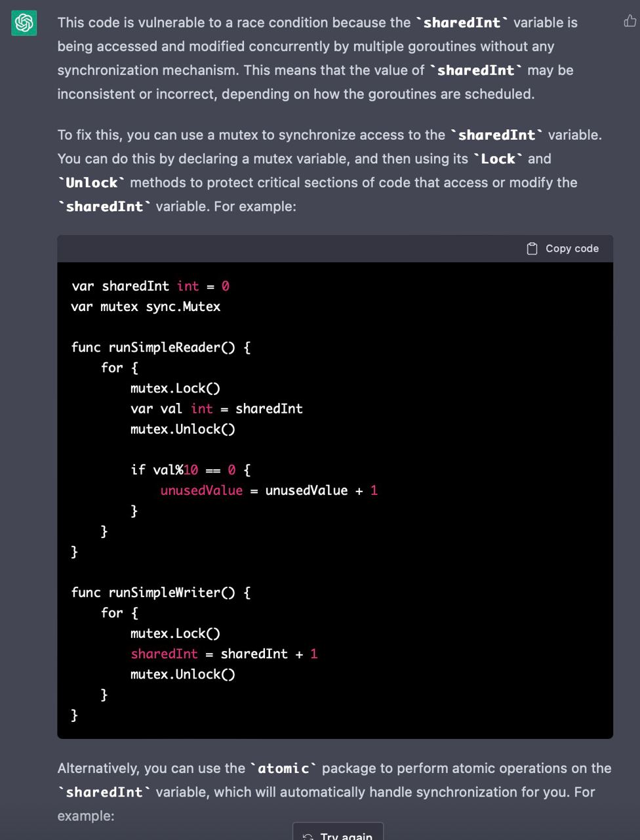Image resolution: width=640 pixels, height=840 pixels.
Task: Click the bold inline Lock keyword
Action: pos(498,159)
